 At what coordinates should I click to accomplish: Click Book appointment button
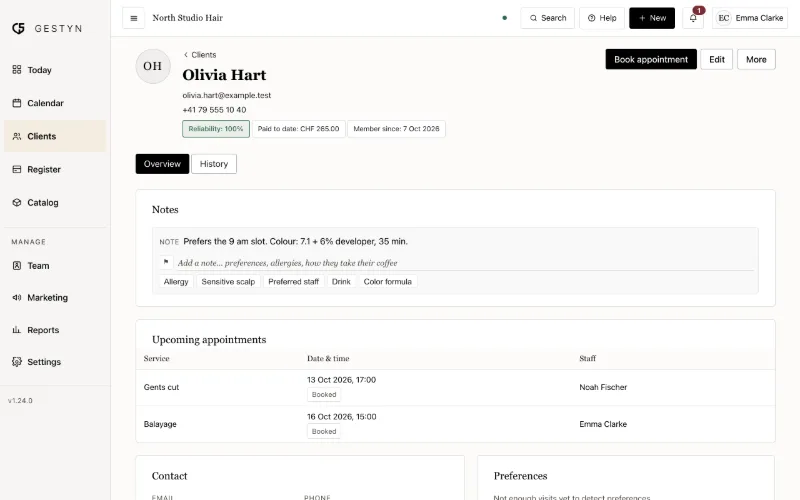651,59
